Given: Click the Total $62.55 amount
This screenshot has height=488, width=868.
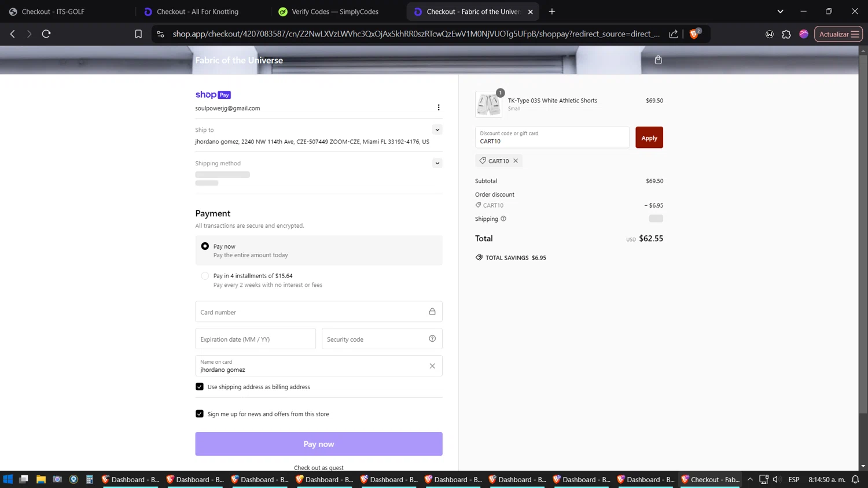Looking at the screenshot, I should point(651,238).
